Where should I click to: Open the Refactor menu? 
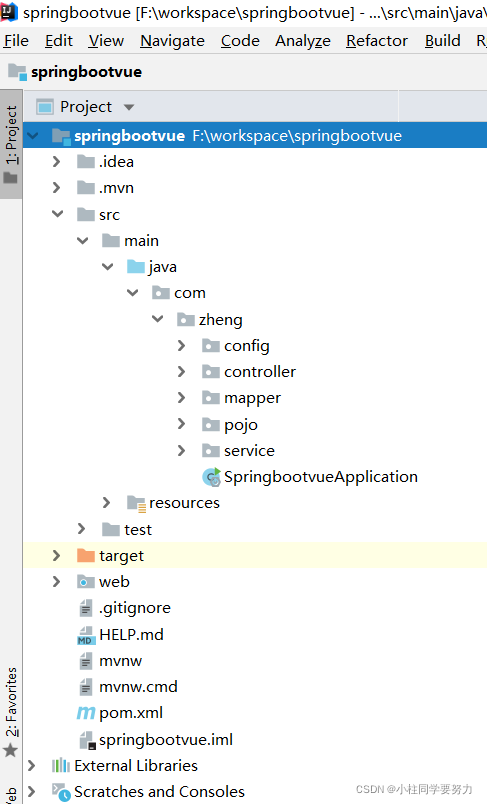coord(377,41)
